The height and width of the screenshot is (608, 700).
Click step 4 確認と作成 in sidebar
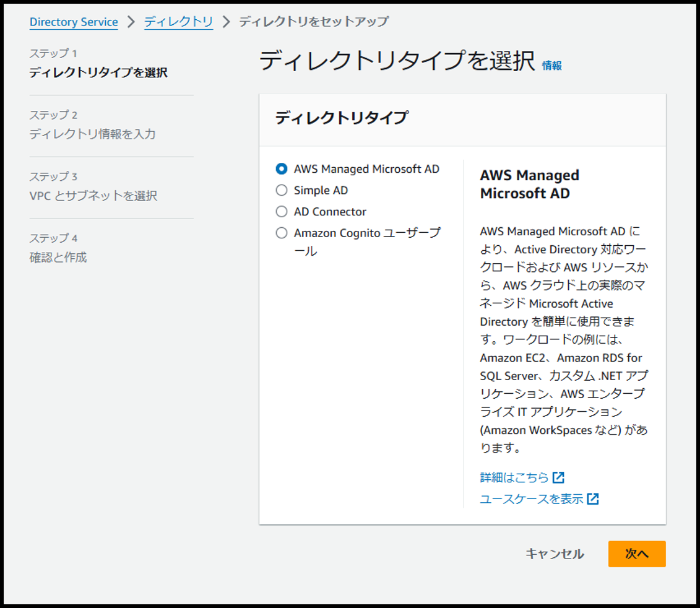click(58, 258)
